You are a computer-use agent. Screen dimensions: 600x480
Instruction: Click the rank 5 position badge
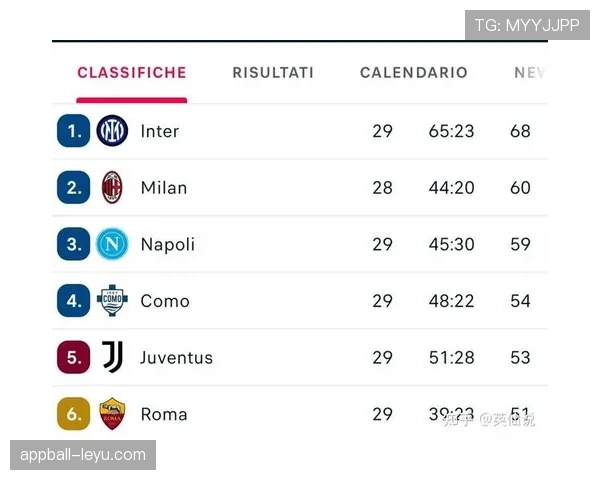[x=74, y=357]
